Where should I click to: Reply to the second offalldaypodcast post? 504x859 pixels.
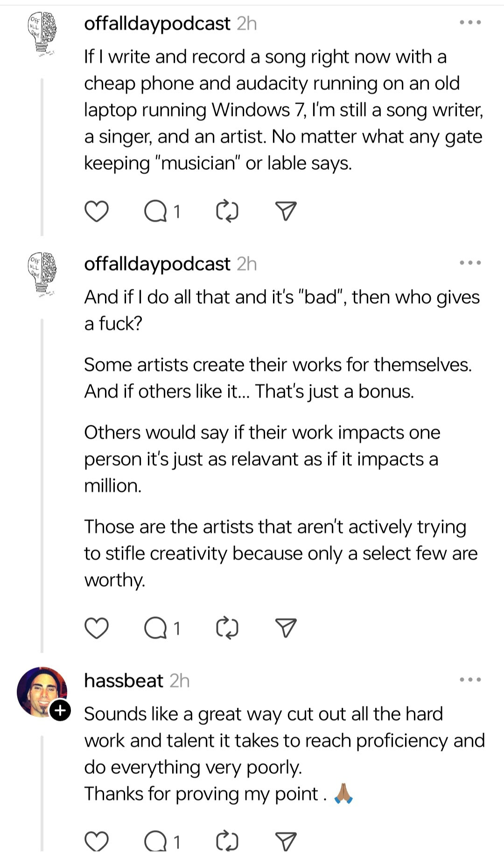pyautogui.click(x=156, y=628)
